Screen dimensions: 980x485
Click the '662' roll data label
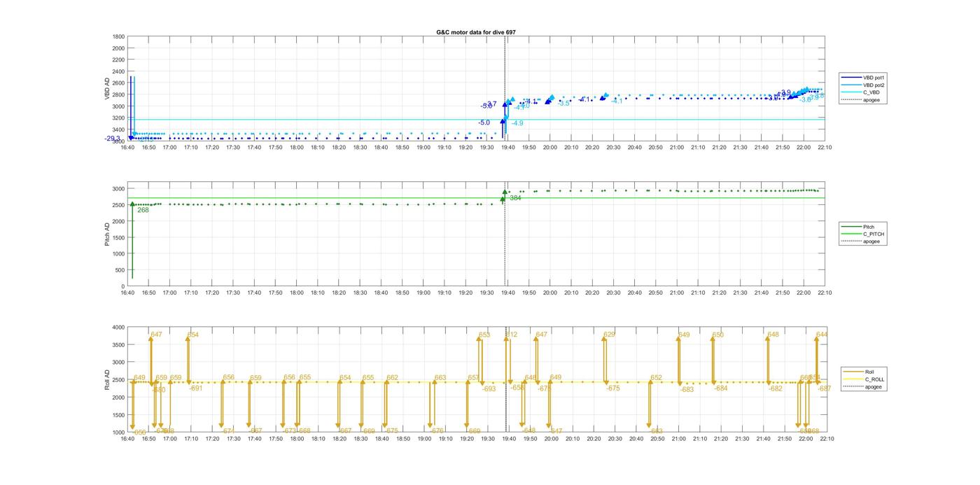pyautogui.click(x=392, y=378)
